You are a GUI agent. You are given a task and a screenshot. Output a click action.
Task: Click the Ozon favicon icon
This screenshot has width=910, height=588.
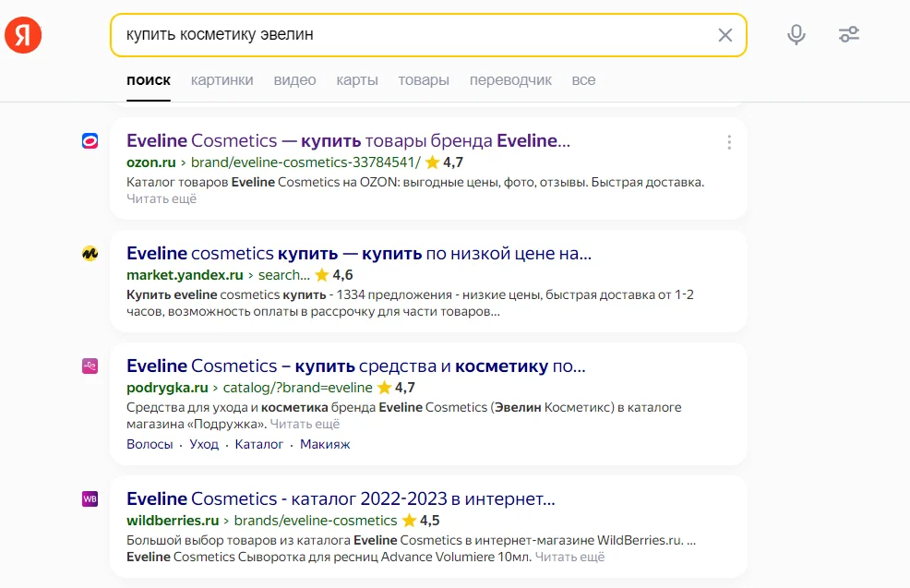(x=90, y=141)
